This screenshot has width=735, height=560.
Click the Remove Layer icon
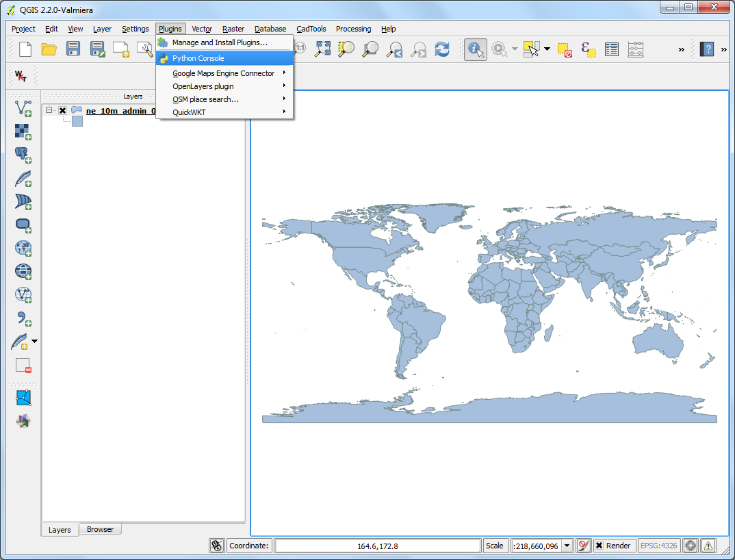point(23,365)
